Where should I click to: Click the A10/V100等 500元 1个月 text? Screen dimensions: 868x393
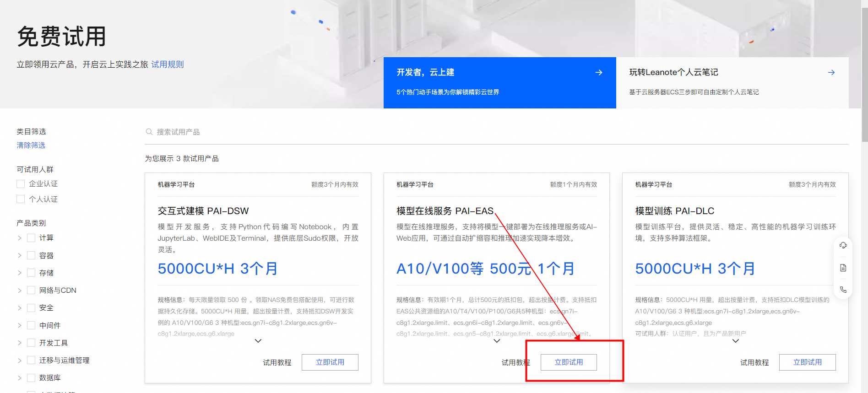tap(486, 269)
